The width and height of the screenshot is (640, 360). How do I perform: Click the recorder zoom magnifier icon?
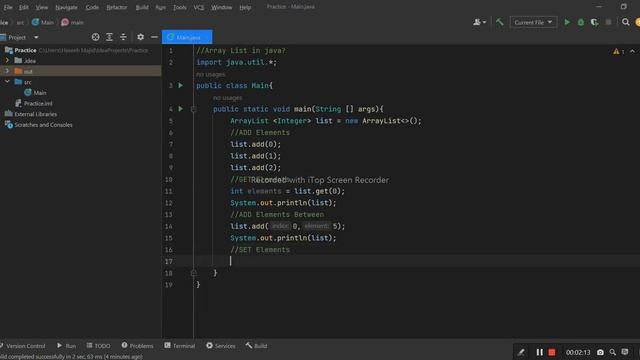tap(613, 352)
